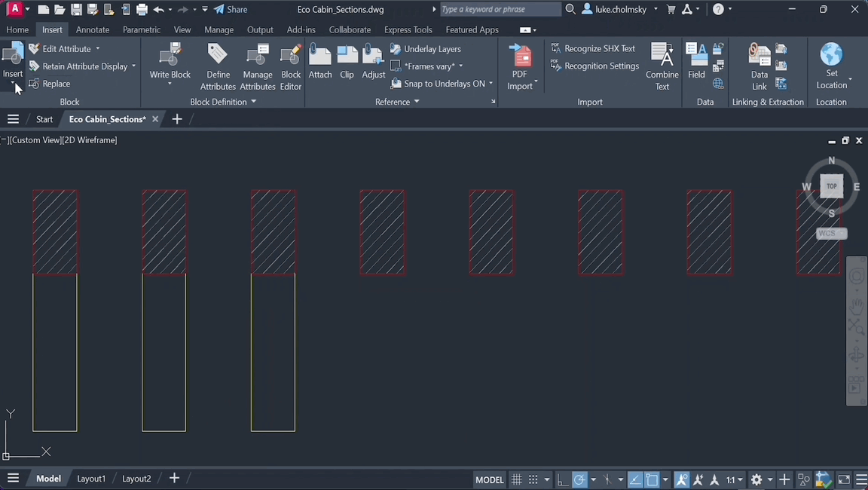Click the New drawing icon in the title bar
The width and height of the screenshot is (868, 490).
(43, 9)
